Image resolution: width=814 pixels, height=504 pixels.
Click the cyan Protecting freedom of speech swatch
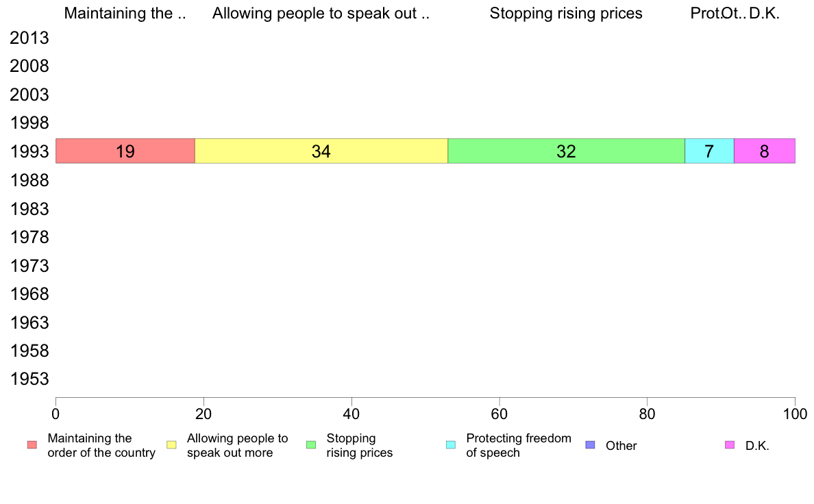tap(451, 445)
